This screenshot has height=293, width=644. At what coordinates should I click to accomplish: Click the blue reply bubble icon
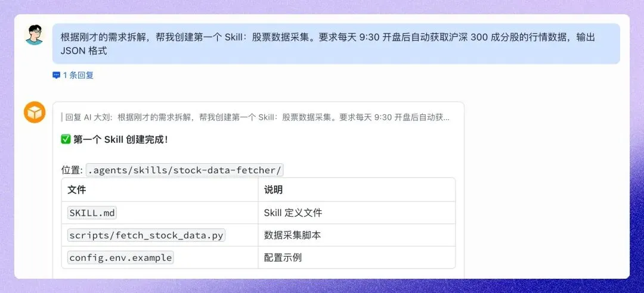coord(56,75)
